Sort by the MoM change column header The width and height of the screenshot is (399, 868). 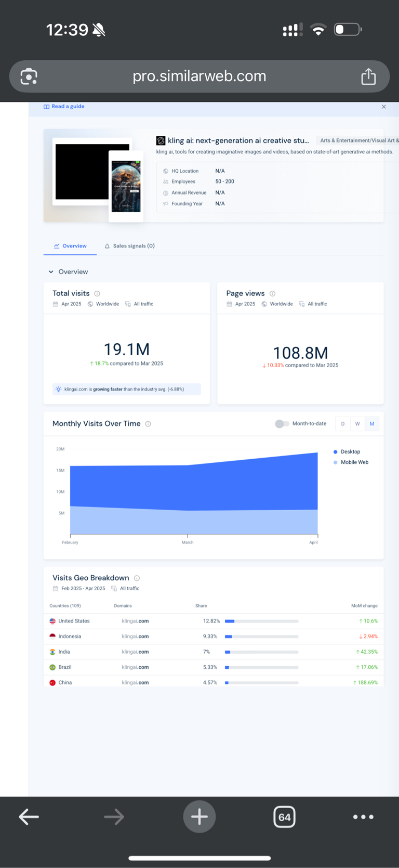364,606
